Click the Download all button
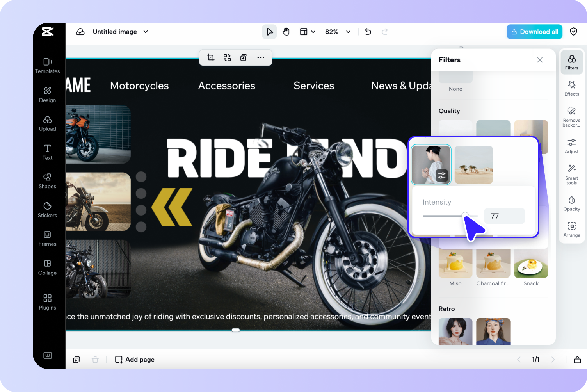This screenshot has height=392, width=587. pyautogui.click(x=534, y=32)
